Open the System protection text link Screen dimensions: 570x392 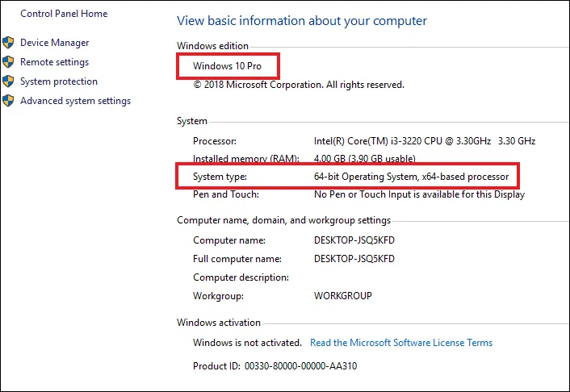(58, 81)
